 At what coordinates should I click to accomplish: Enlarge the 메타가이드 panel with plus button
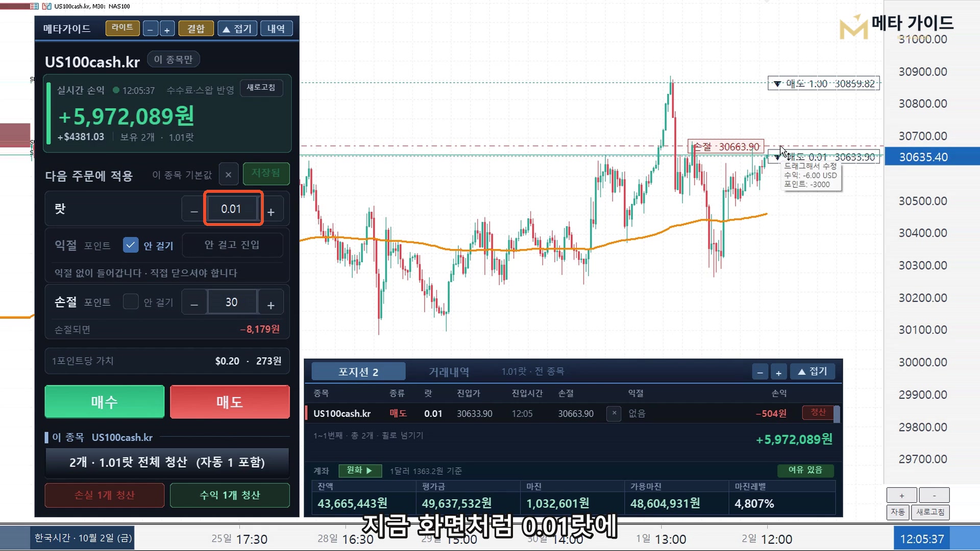point(167,29)
